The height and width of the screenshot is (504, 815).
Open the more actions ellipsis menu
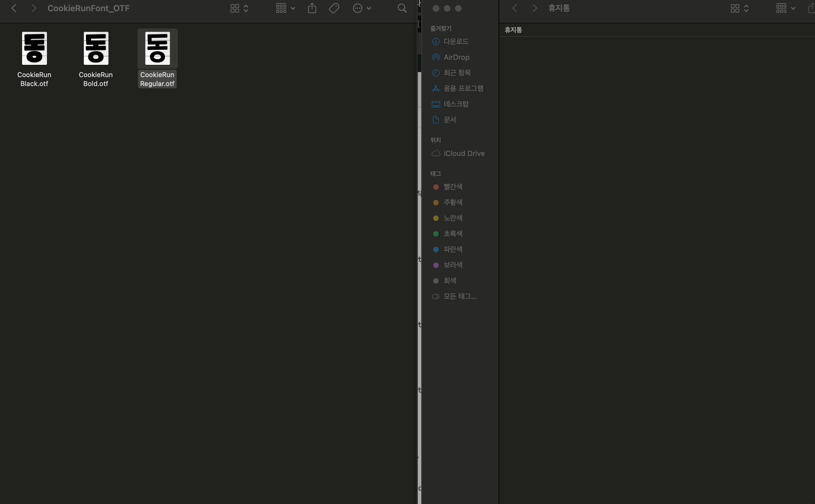coord(362,8)
